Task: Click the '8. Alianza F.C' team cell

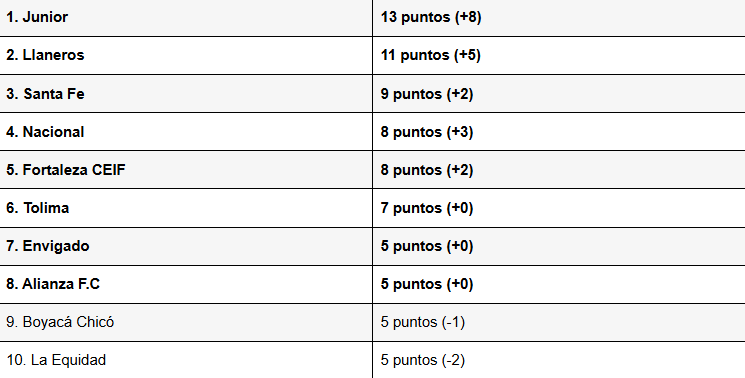Action: pos(186,284)
